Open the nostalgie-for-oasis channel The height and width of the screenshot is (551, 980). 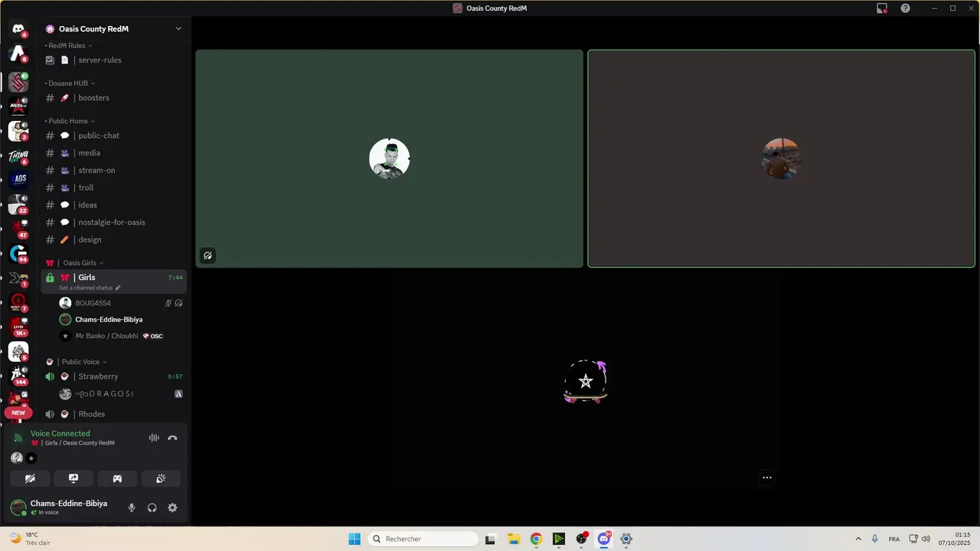pos(114,222)
